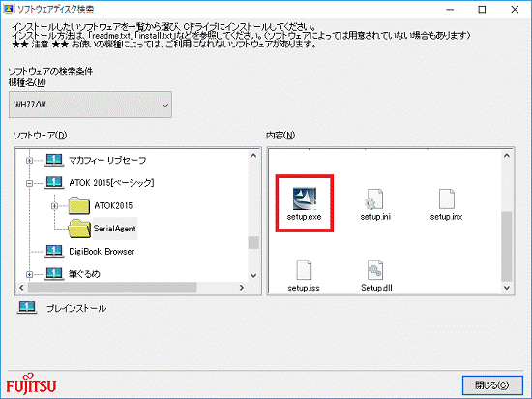This screenshot has height=399, width=532.
Task: Click the title bar application icon
Action: pos(8,9)
